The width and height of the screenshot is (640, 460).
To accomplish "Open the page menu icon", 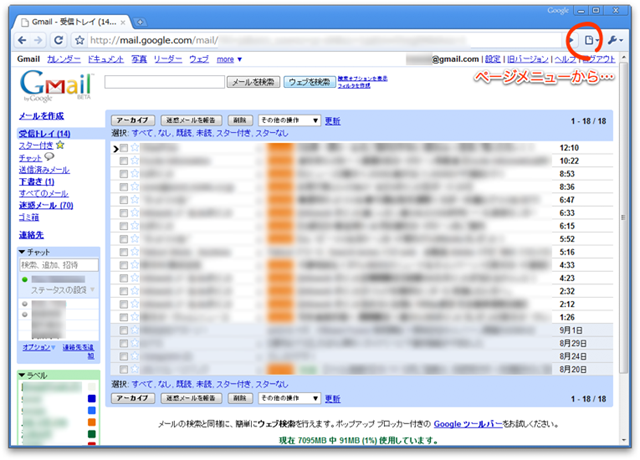I will tap(589, 40).
